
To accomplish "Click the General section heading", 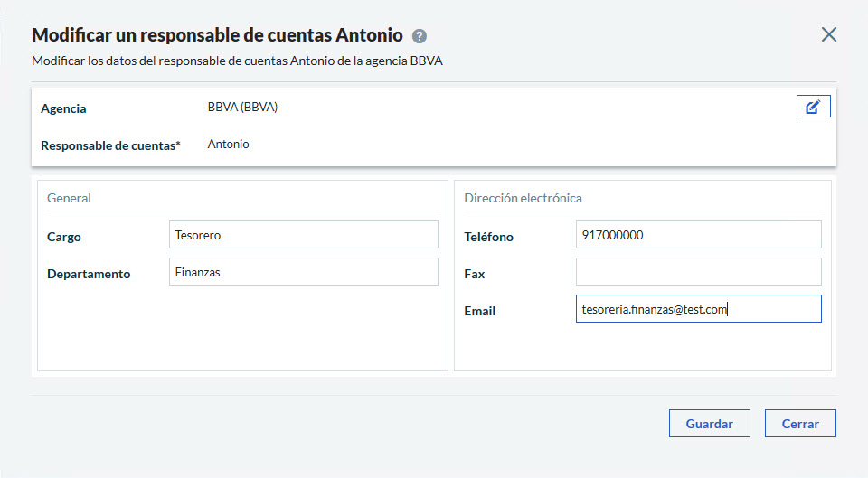I will point(69,198).
